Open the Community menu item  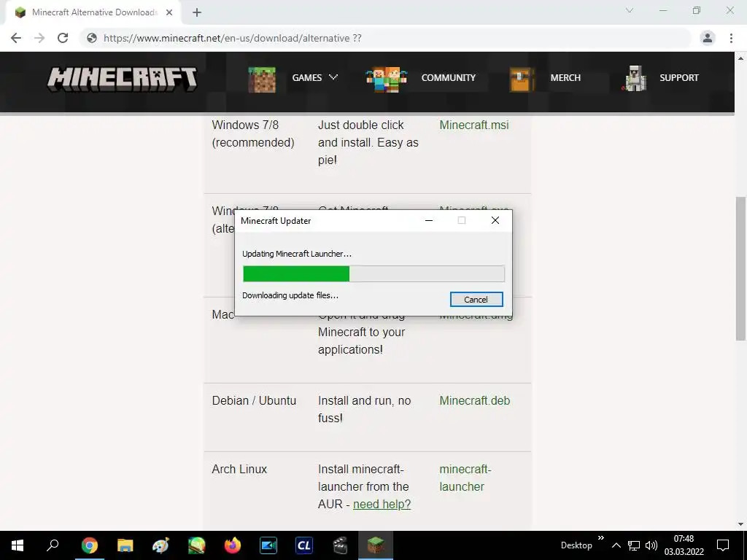449,77
